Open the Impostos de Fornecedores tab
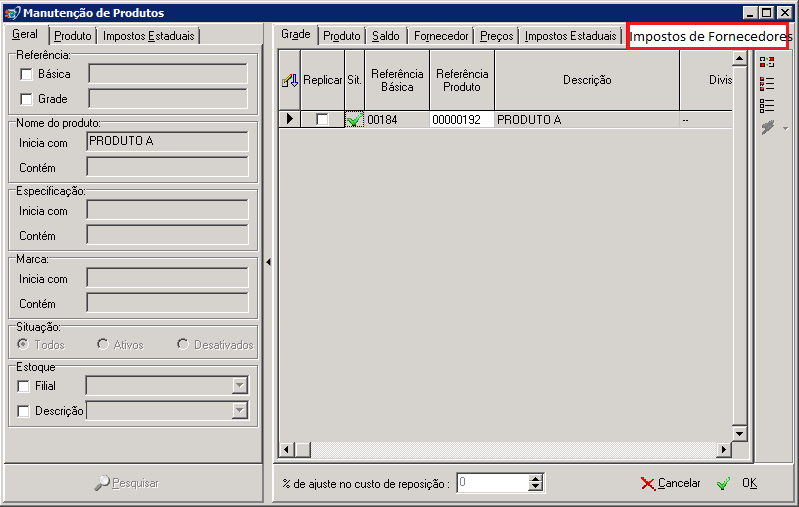Image resolution: width=799 pixels, height=507 pixels. pyautogui.click(x=708, y=36)
